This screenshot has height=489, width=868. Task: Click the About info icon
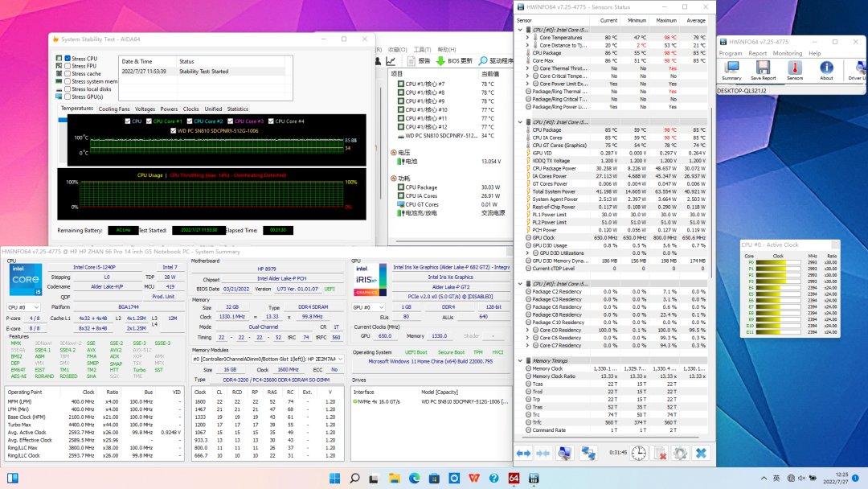click(x=826, y=69)
